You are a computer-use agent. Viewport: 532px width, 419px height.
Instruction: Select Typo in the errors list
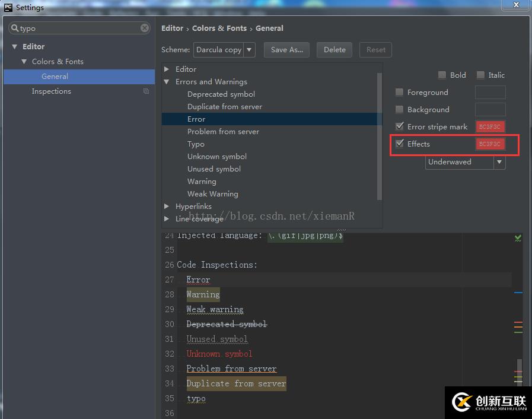pyautogui.click(x=196, y=144)
